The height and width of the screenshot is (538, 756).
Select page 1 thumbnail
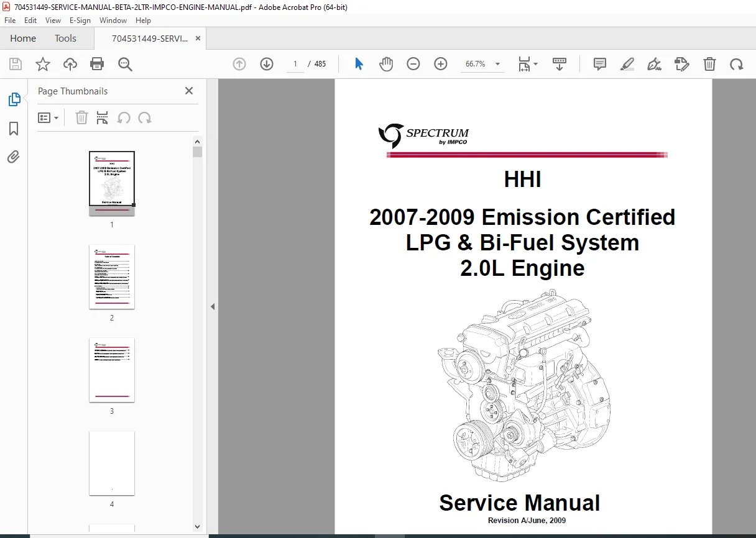click(x=112, y=183)
